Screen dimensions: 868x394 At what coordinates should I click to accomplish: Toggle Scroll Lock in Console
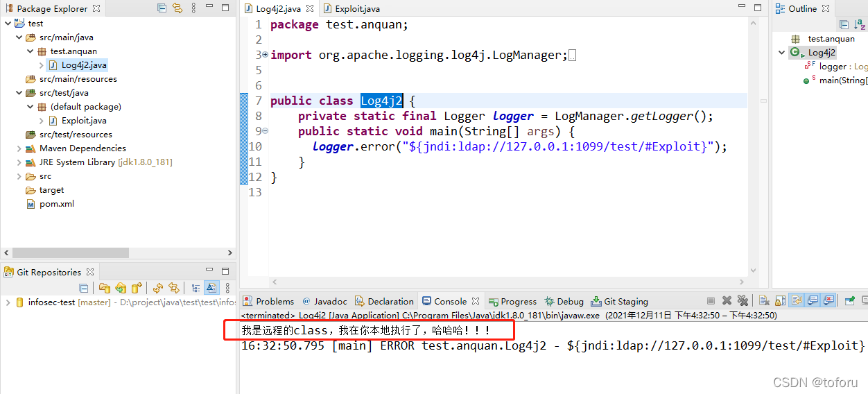(x=780, y=301)
